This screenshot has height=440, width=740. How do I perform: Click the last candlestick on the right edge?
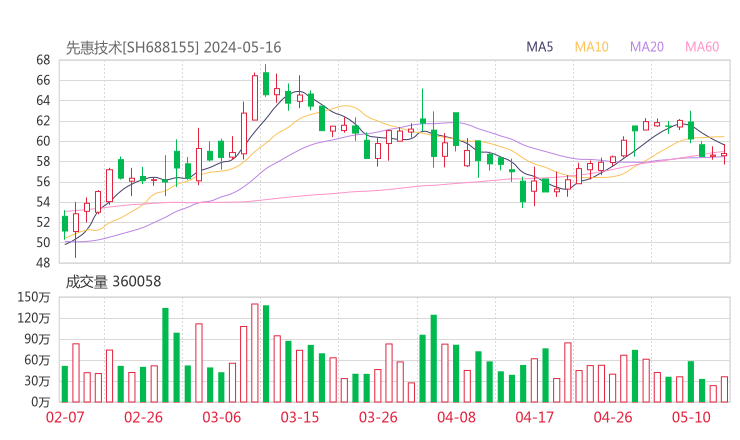tap(724, 154)
